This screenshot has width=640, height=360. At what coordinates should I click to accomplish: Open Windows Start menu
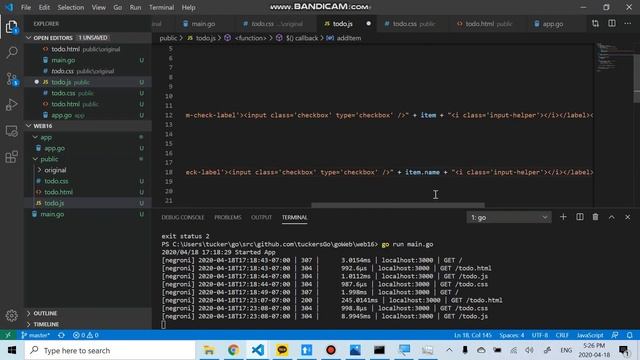(12, 350)
